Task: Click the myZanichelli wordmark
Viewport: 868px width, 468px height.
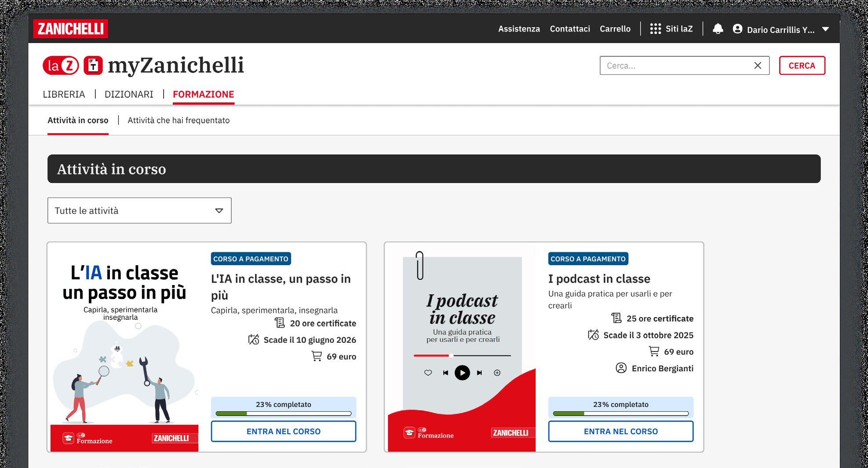Action: pos(176,66)
